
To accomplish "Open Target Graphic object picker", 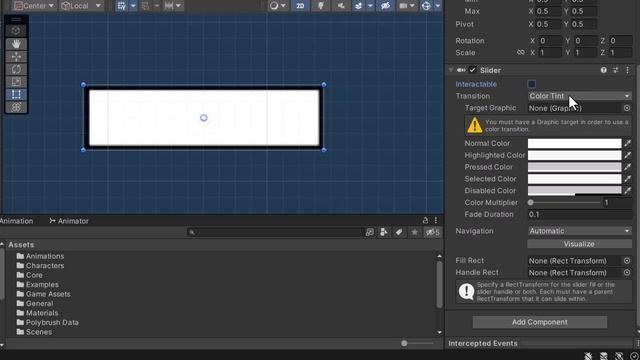I will pyautogui.click(x=627, y=108).
